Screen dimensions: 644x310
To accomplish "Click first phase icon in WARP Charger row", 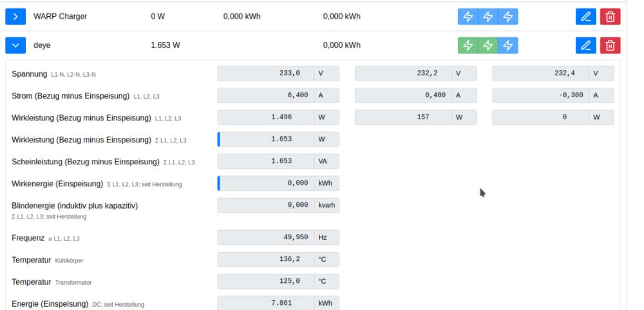I will (468, 16).
